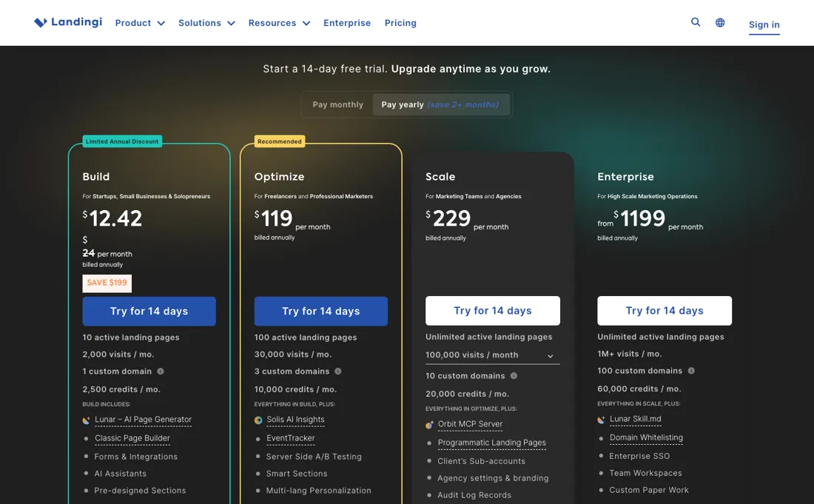Click '60,000 credits / mo.' text
This screenshot has height=504, width=814.
[x=639, y=389]
